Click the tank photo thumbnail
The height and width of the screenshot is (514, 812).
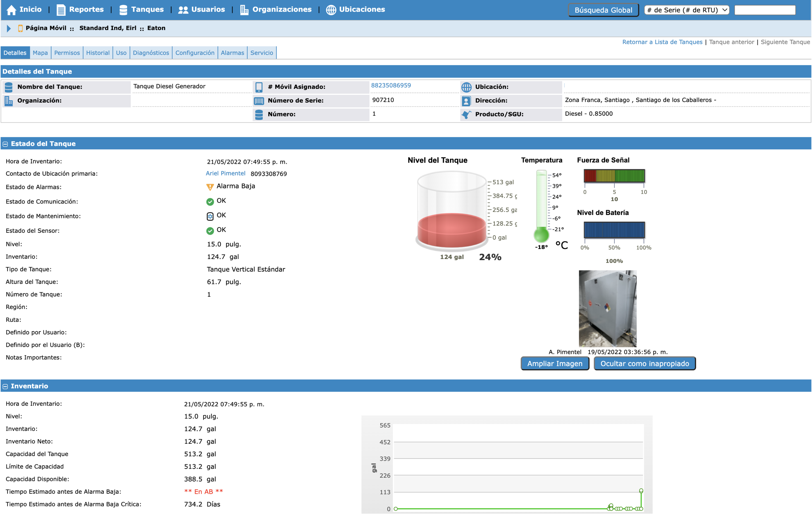pyautogui.click(x=608, y=309)
